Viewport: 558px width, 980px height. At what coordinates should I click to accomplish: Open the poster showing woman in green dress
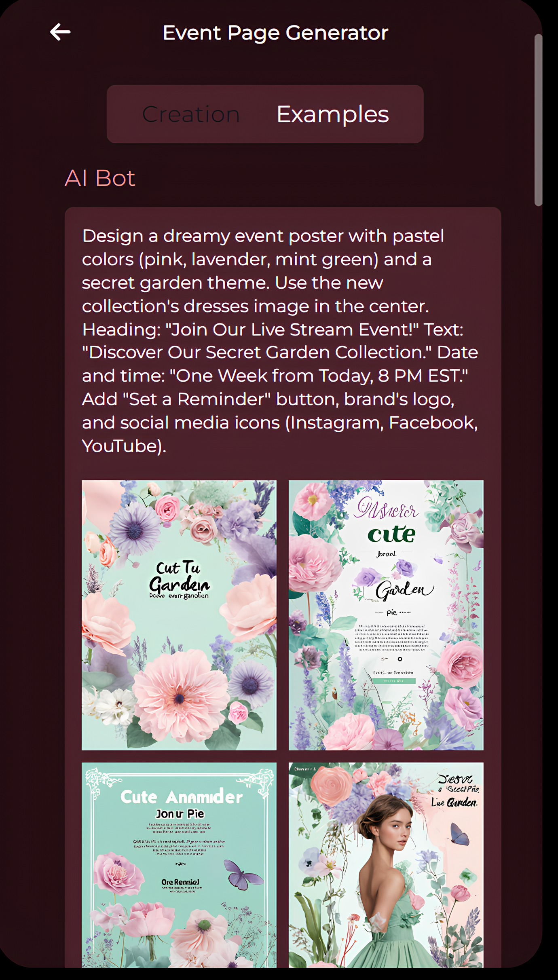tap(386, 865)
